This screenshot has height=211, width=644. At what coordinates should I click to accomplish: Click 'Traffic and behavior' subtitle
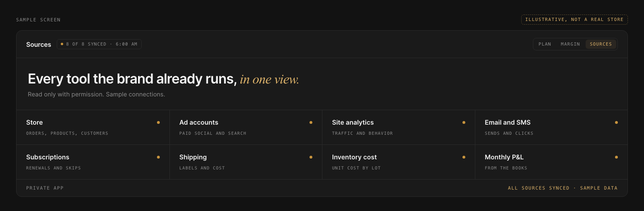(362, 133)
